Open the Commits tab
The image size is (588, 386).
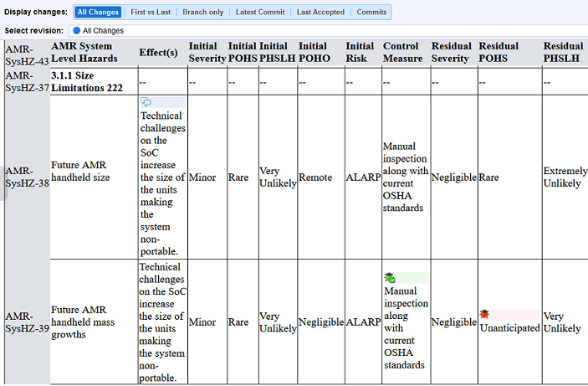click(371, 12)
